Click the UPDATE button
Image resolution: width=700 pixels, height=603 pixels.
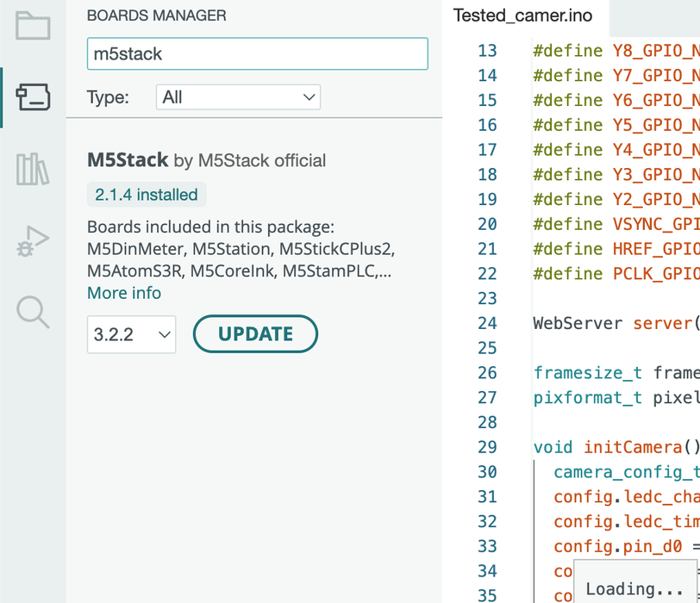point(255,334)
